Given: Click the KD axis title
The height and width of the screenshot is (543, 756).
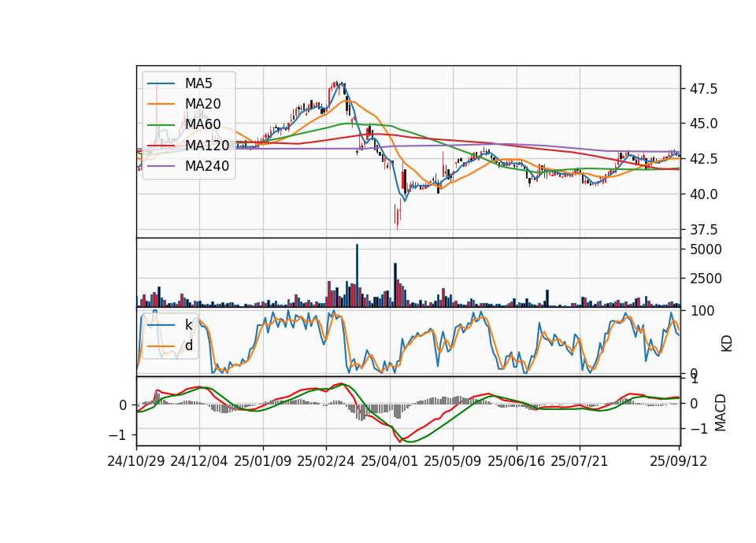Looking at the screenshot, I should (x=726, y=344).
